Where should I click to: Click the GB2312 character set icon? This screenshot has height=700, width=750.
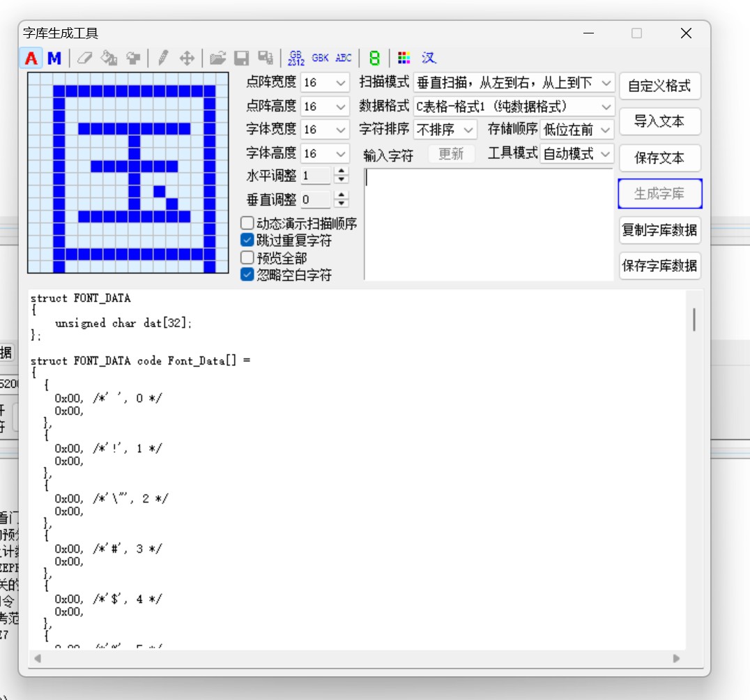click(296, 58)
